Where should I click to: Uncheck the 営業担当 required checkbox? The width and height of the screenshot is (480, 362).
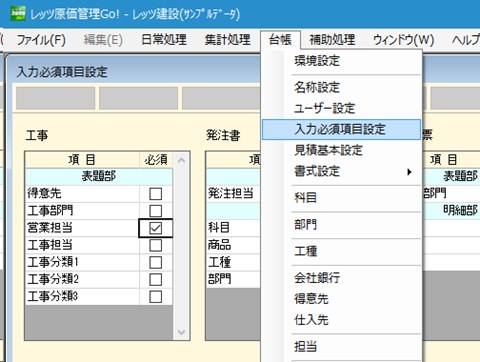point(155,228)
